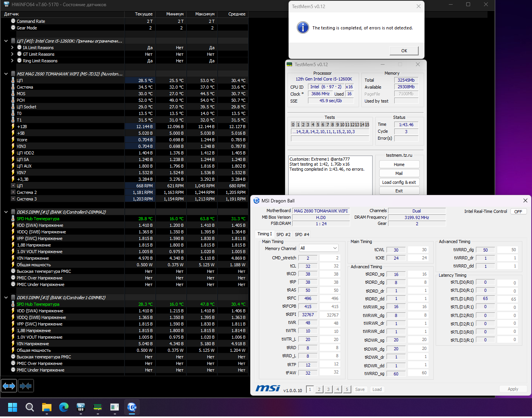Click the Среднее column header
532x418 pixels.
[x=233, y=14]
